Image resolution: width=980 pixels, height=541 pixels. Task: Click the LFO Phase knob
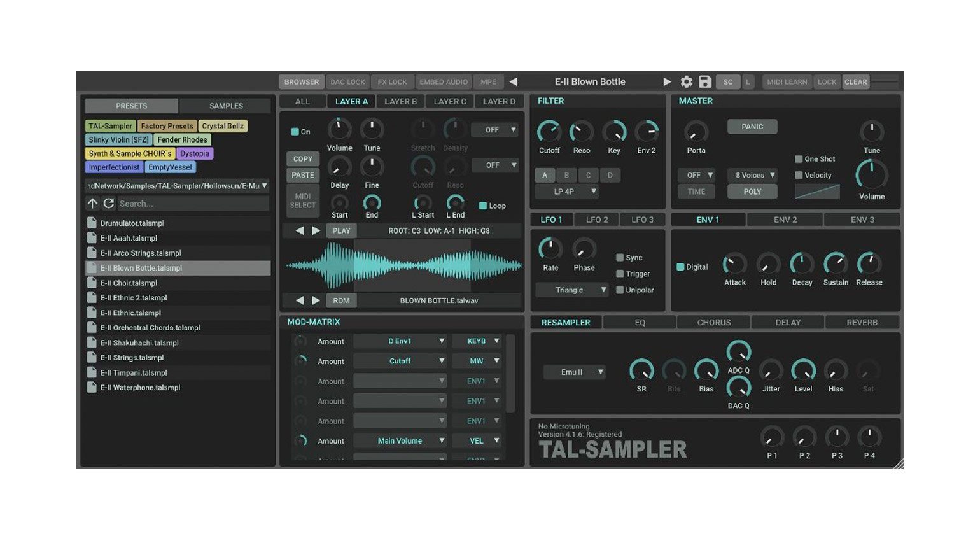click(x=584, y=248)
